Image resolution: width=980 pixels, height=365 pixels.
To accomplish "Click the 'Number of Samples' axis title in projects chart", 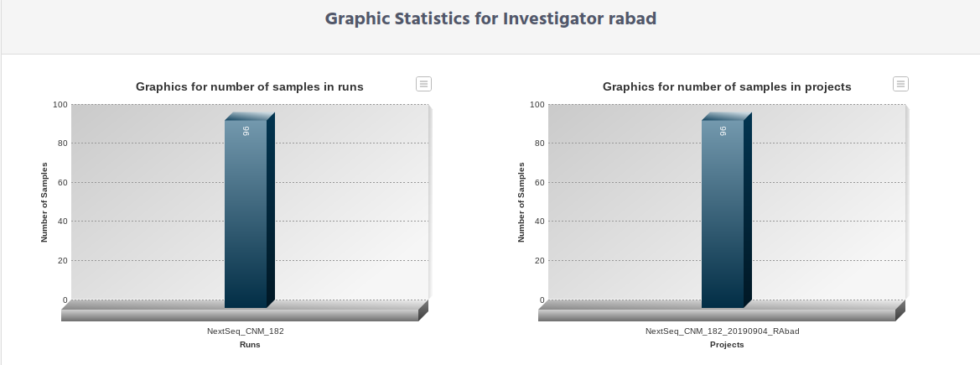I will [521, 202].
